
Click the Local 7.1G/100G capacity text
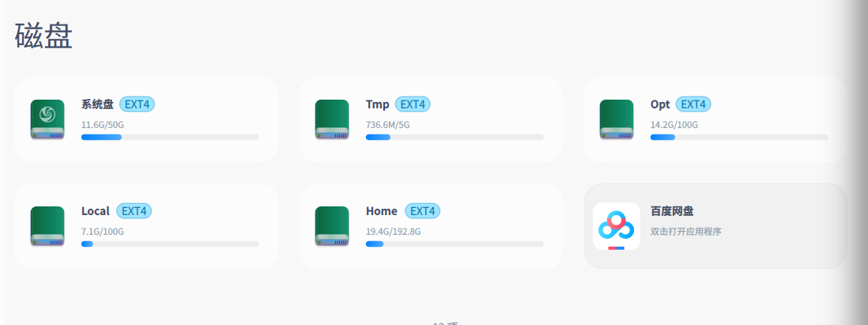103,232
